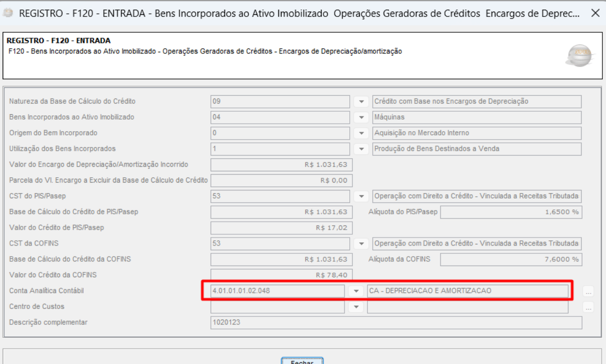The height and width of the screenshot is (364, 606).
Task: Click Parcela do Vl. Encargo a Excluir field
Action: tap(282, 180)
